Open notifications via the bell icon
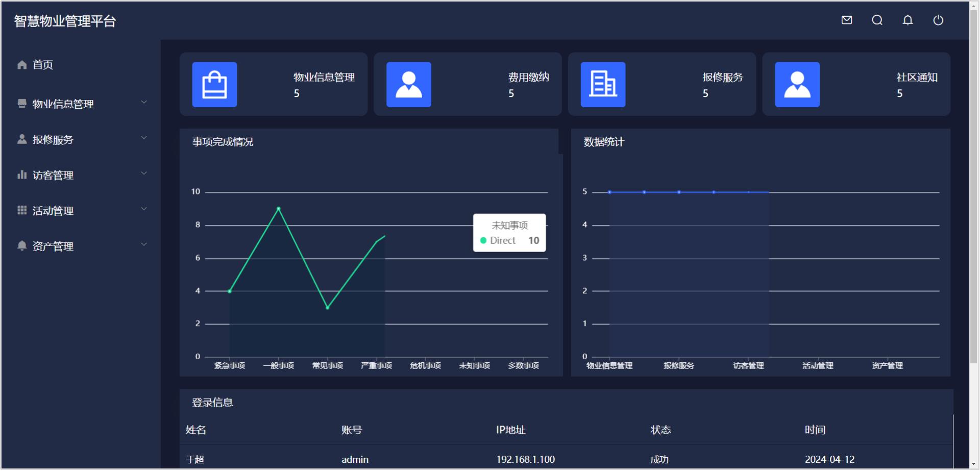980x471 pixels. click(908, 20)
